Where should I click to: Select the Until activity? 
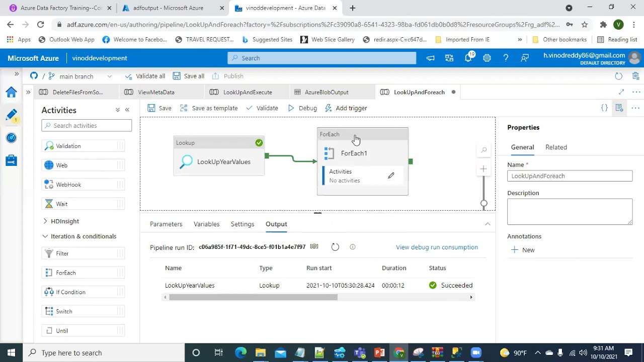(x=83, y=331)
